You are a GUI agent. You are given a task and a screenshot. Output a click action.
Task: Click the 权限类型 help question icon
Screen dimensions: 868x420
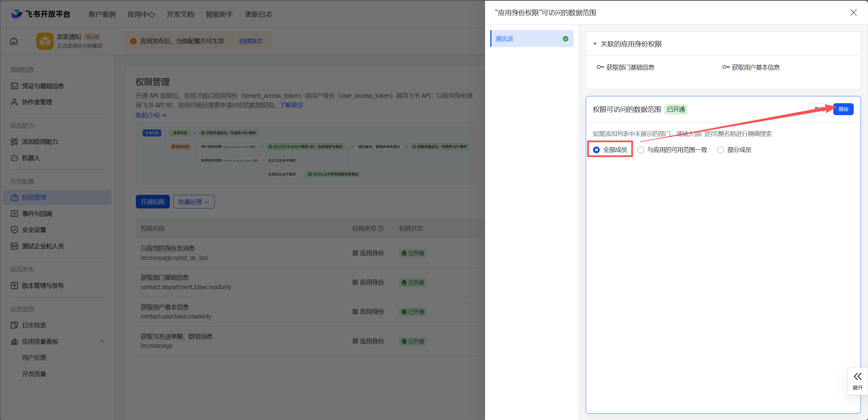pos(381,229)
